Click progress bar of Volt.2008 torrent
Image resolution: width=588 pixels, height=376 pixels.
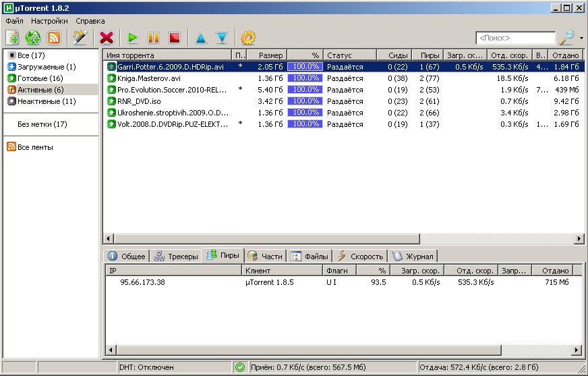[x=305, y=124]
